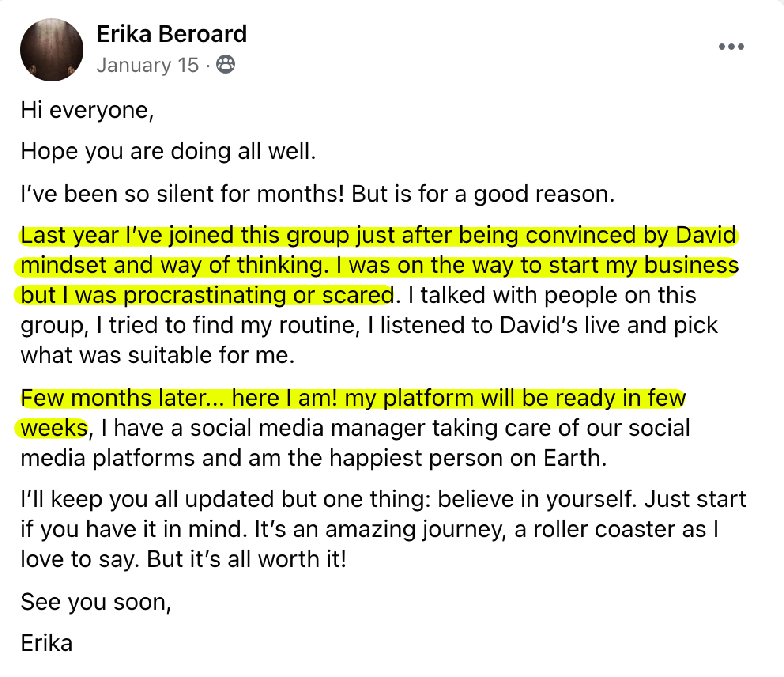
Task: Open the three-dot post options menu
Action: 731,47
